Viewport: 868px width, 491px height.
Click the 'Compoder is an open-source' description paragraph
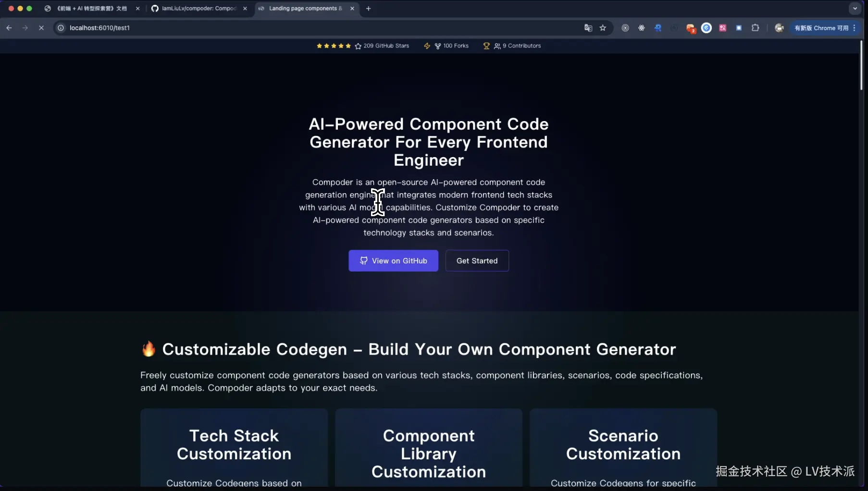(x=429, y=207)
